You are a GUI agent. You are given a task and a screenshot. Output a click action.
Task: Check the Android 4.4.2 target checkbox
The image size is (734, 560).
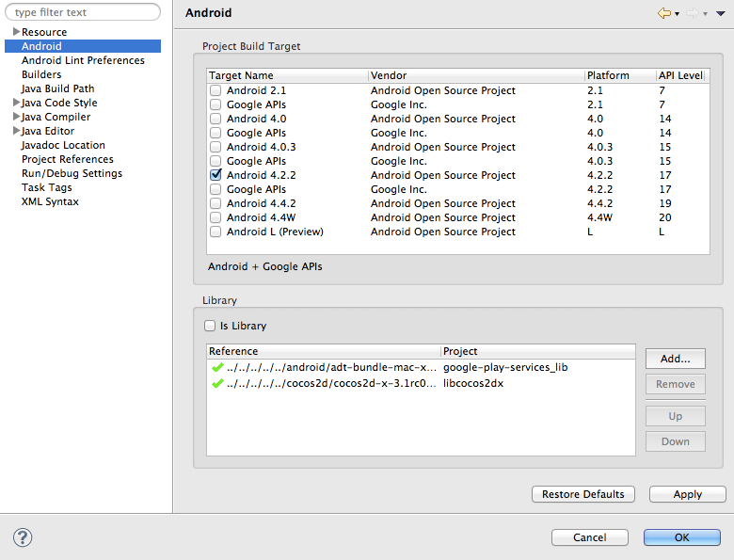click(x=215, y=203)
